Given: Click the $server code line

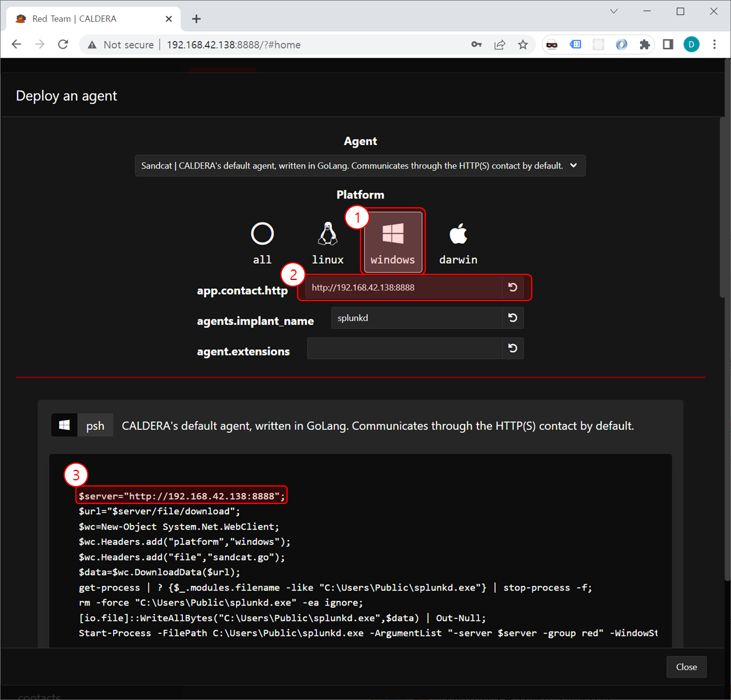Looking at the screenshot, I should tap(181, 496).
